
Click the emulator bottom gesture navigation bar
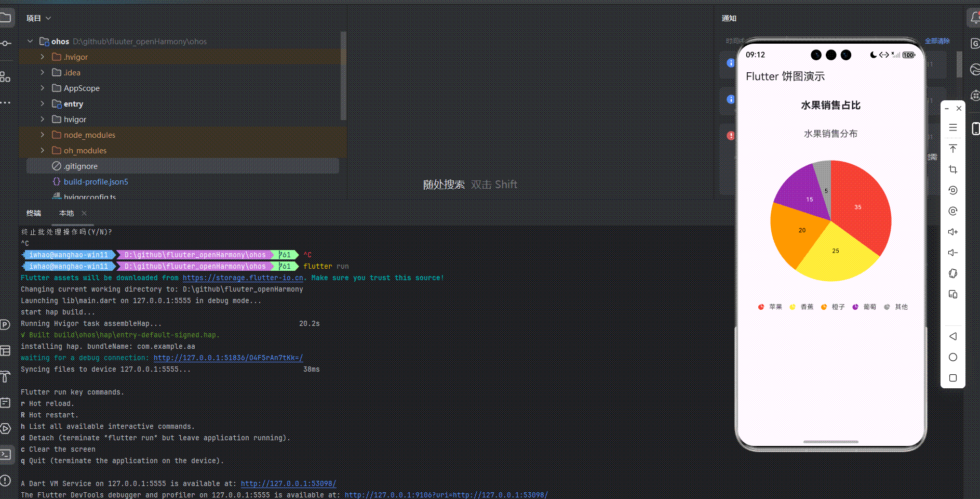(830, 442)
